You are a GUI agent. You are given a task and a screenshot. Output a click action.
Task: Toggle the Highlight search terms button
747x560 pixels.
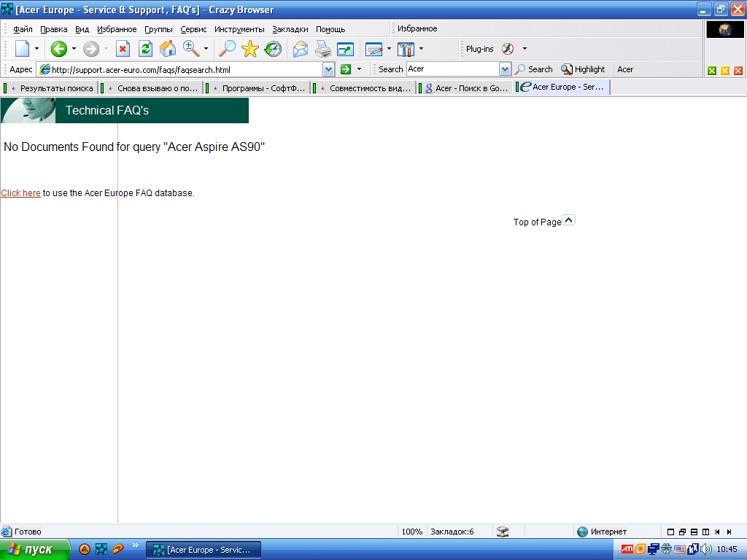(583, 69)
